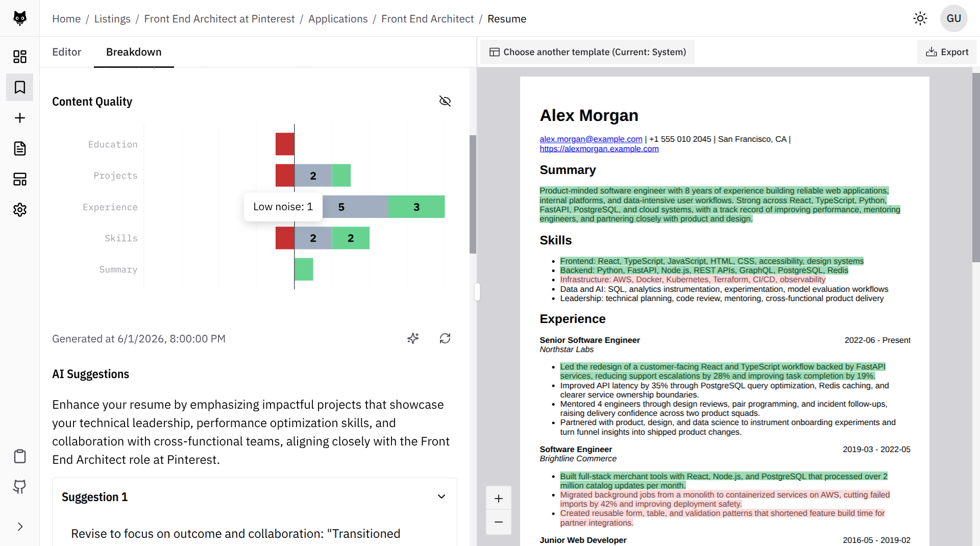This screenshot has width=980, height=546.
Task: Click the Education axis label in chart
Action: (113, 144)
